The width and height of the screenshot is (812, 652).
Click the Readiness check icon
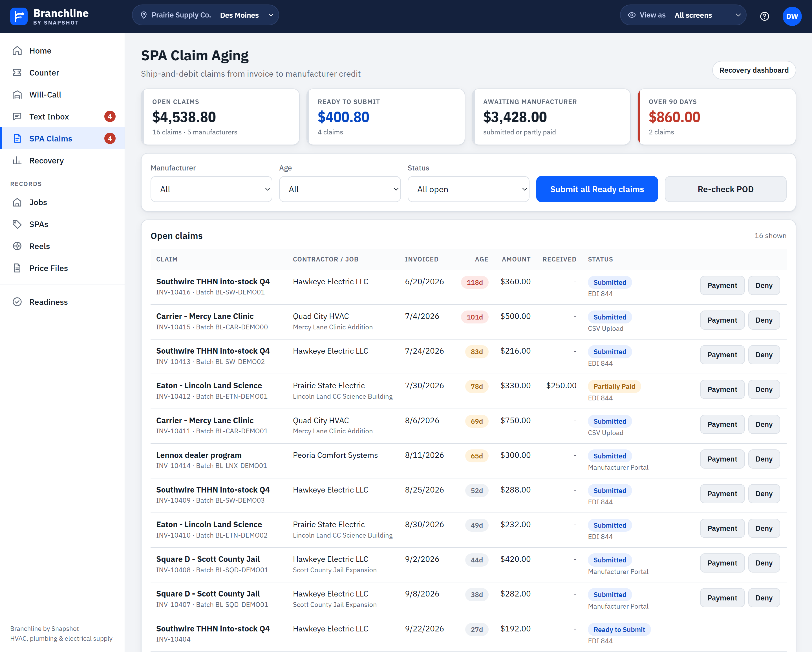(17, 302)
